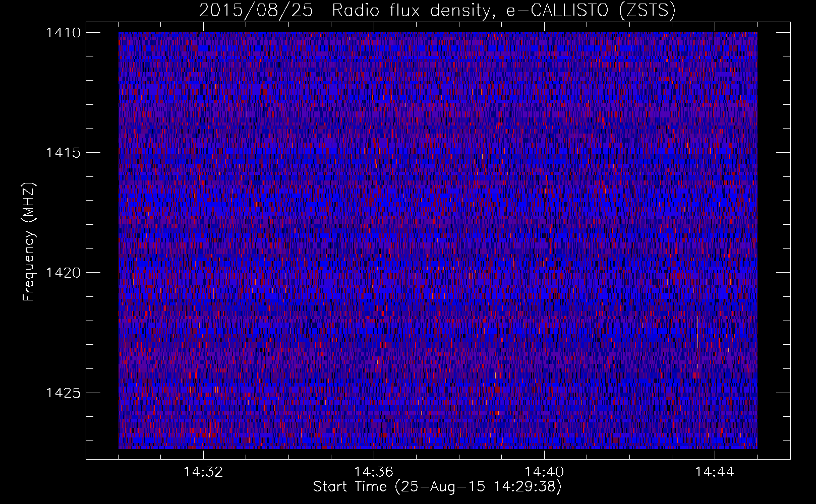Click the '14:36' time axis label
Viewport: 816px width, 504px height.
tap(374, 472)
